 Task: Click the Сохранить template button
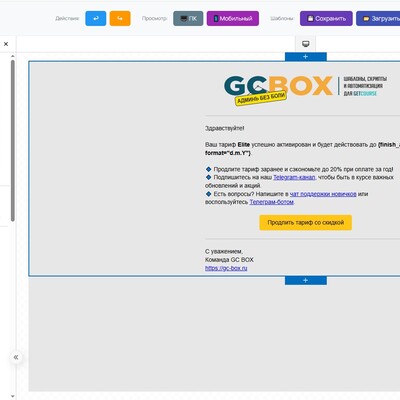(326, 18)
